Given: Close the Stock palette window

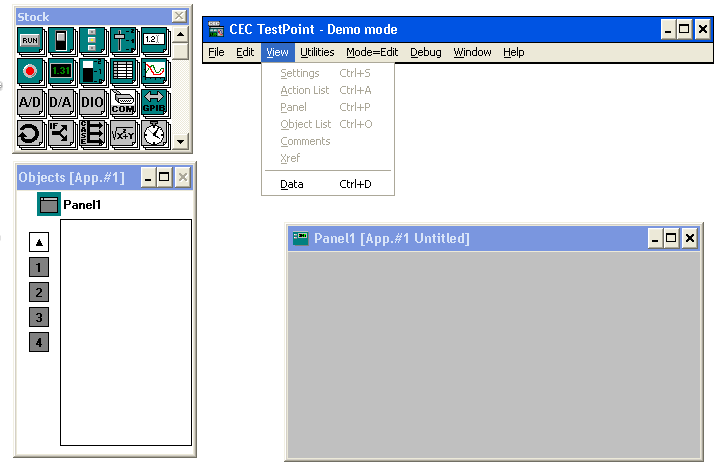Looking at the screenshot, I should point(179,16).
